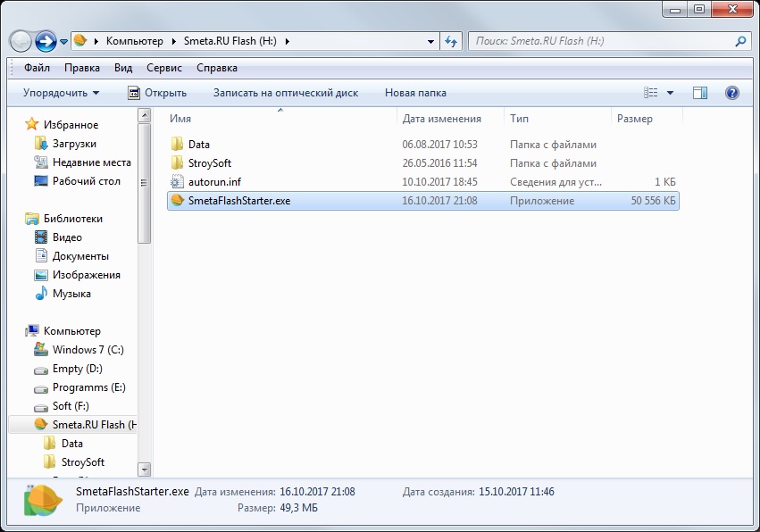
Task: Open Data subfolder in sidebar tree
Action: (x=71, y=444)
